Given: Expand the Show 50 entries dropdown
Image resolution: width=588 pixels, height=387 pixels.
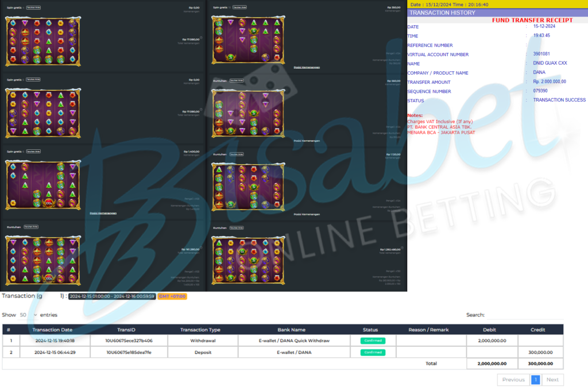Looking at the screenshot, I should [x=28, y=315].
